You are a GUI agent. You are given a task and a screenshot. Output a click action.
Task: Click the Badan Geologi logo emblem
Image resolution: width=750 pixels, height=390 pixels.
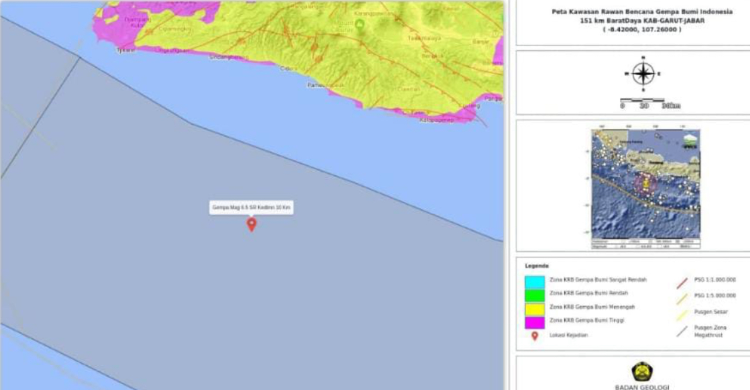(x=642, y=372)
